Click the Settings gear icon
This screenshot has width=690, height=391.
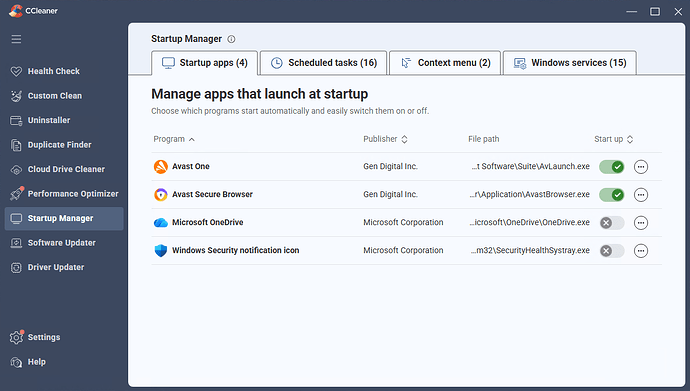[x=16, y=337]
